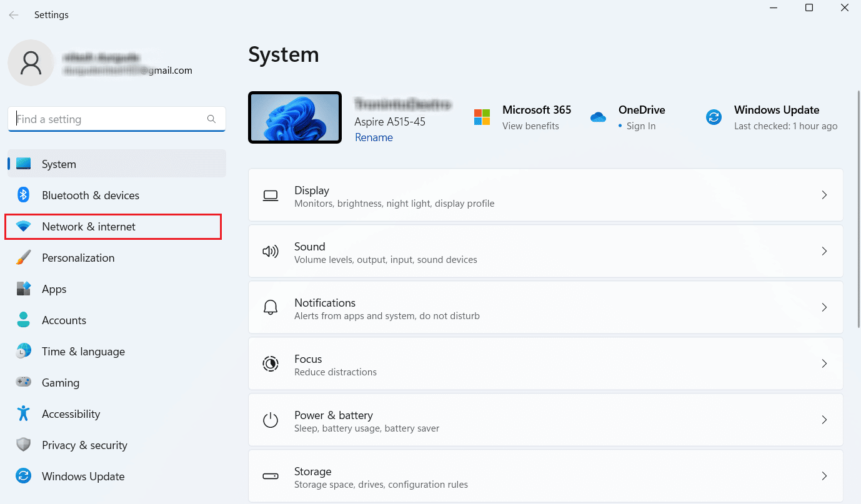Click the Power & battery icon
Image resolution: width=861 pixels, height=504 pixels.
point(271,420)
